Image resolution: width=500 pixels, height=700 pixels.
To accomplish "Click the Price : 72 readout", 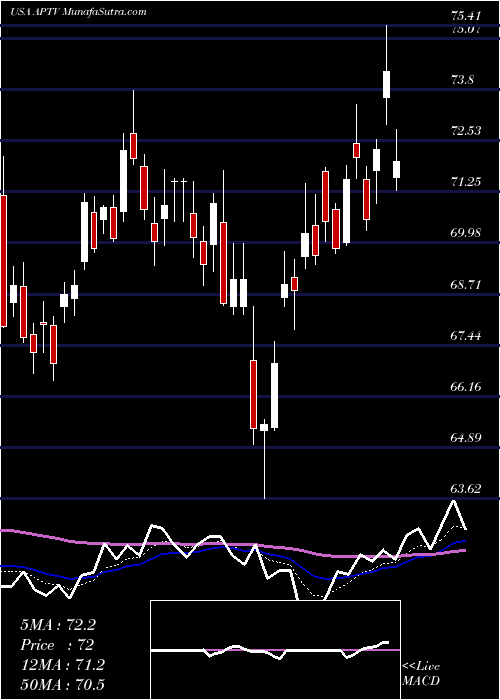I will (x=57, y=645).
